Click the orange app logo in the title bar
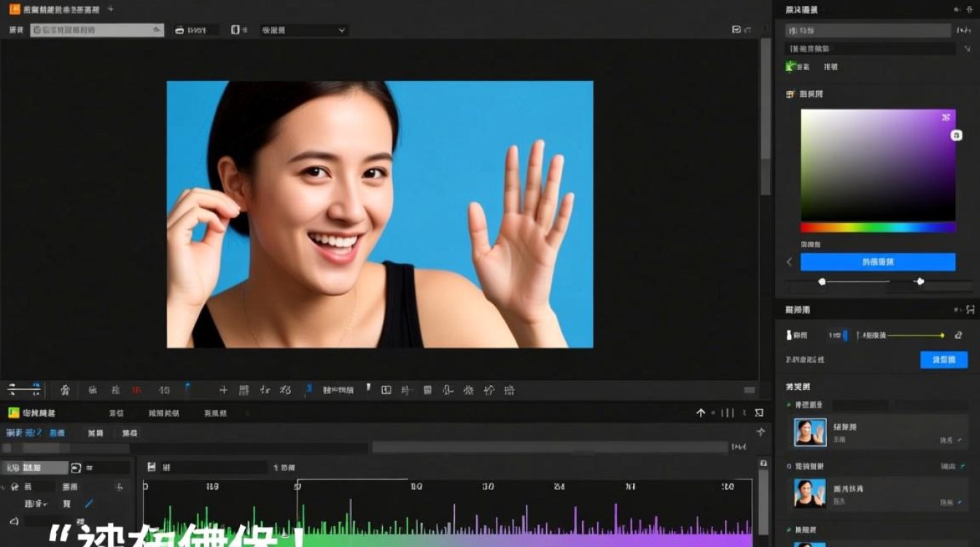This screenshot has width=980, height=547. click(x=15, y=9)
